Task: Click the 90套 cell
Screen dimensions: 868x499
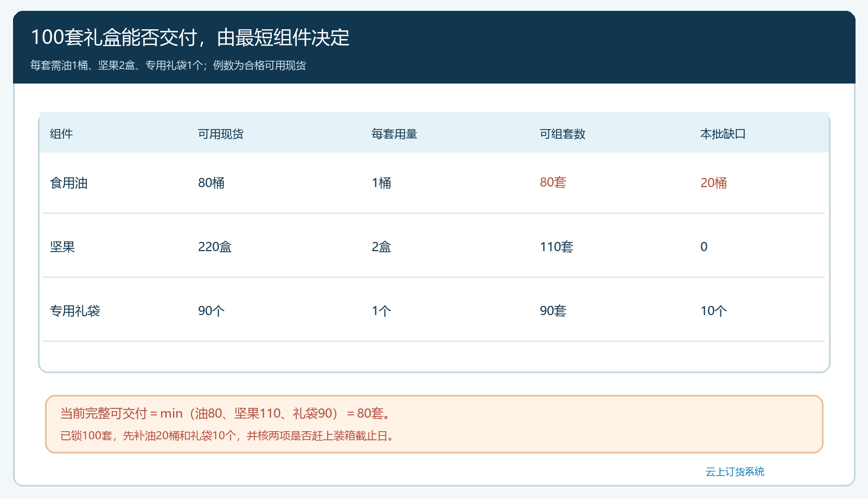Action: coord(553,311)
